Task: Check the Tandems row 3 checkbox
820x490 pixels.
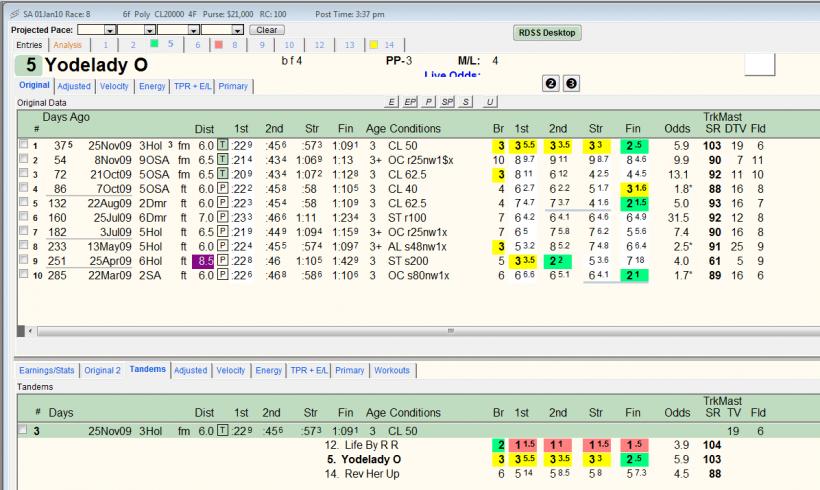Action: (x=23, y=430)
